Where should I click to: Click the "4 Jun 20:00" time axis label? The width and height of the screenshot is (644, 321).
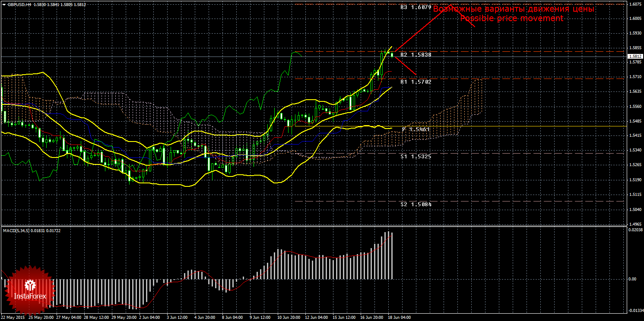click(x=204, y=318)
